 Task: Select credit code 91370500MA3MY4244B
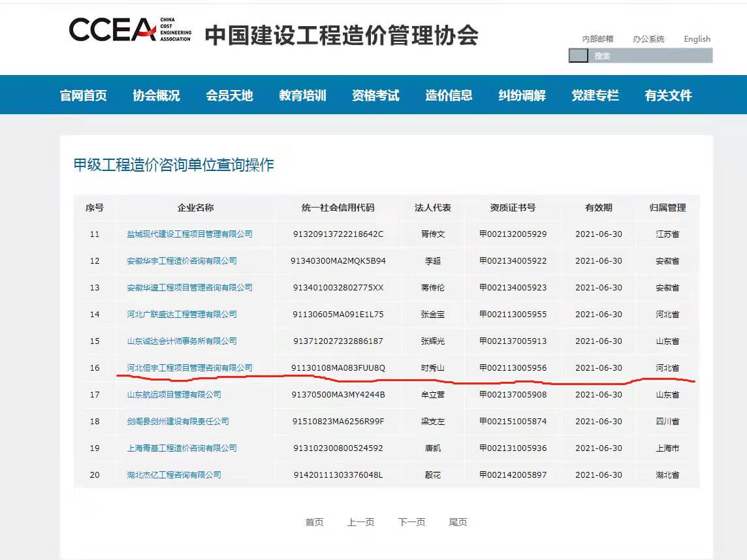click(x=338, y=394)
